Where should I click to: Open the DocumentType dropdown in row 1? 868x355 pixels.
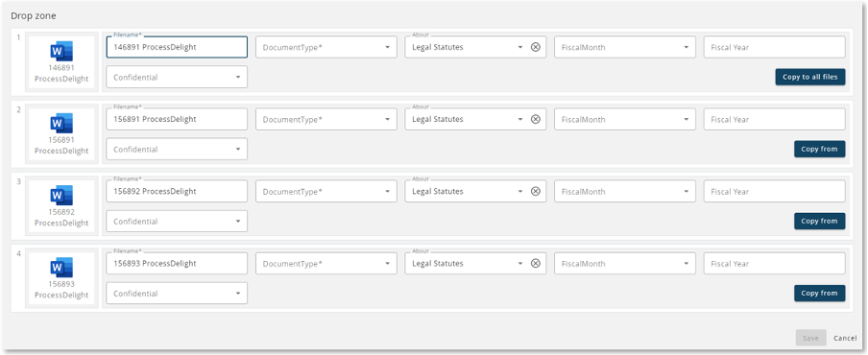pyautogui.click(x=326, y=47)
